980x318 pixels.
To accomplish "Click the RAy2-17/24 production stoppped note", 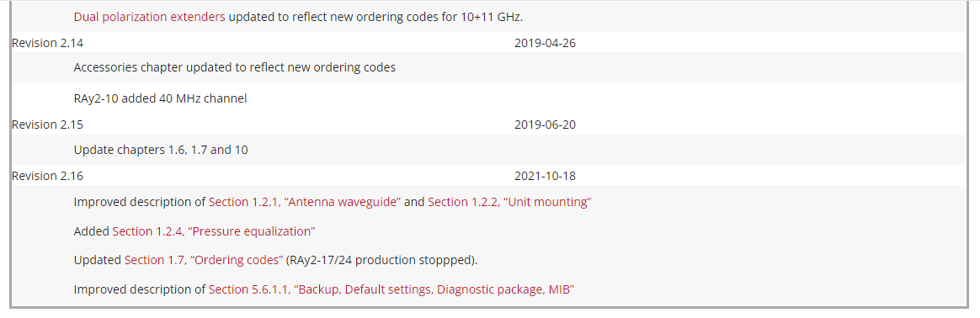I will pos(382,260).
